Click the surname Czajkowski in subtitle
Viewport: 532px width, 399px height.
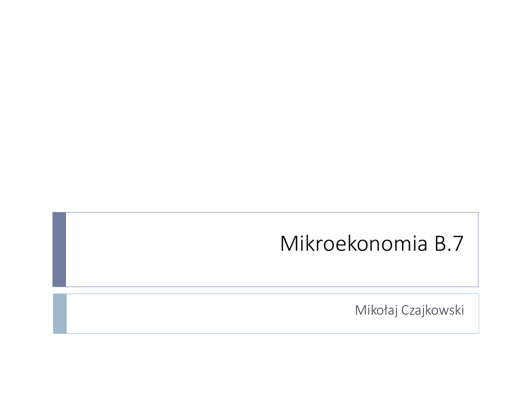click(432, 311)
